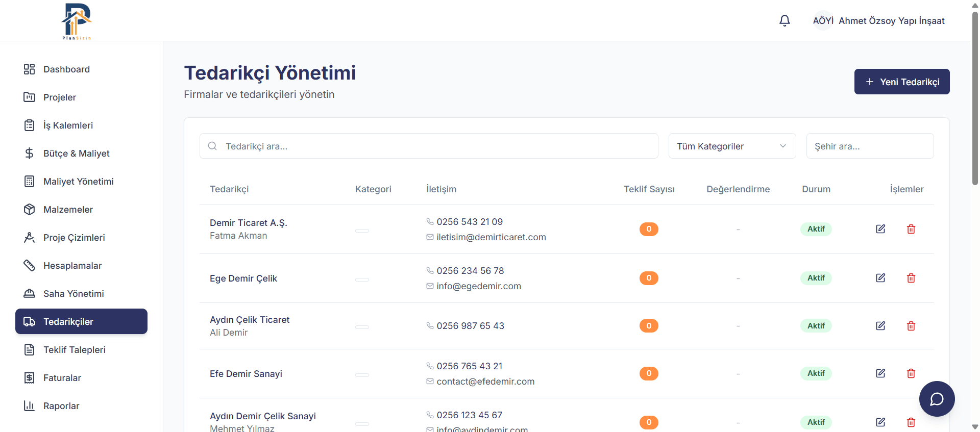Screen dimensions: 980x432
Task: Delete Ege Demir Çelik supplier
Action: click(911, 278)
